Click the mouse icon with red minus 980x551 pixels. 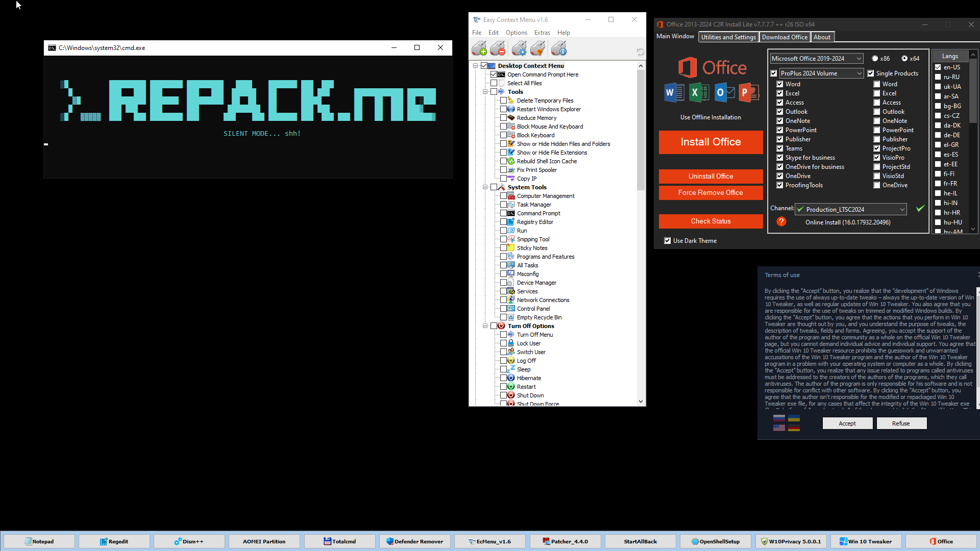498,48
